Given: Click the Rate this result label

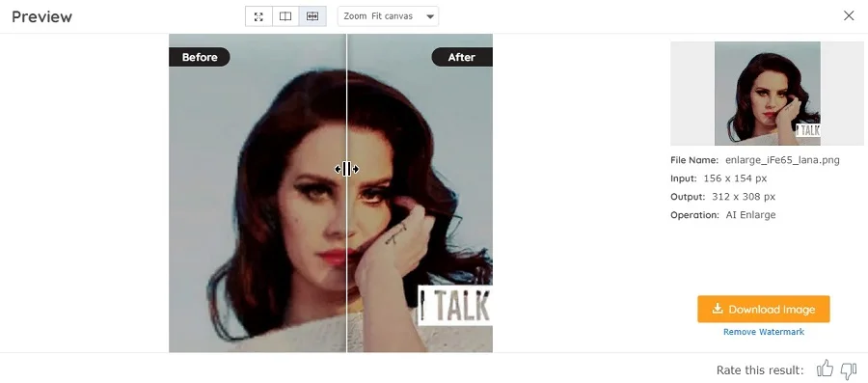Looking at the screenshot, I should pos(760,370).
